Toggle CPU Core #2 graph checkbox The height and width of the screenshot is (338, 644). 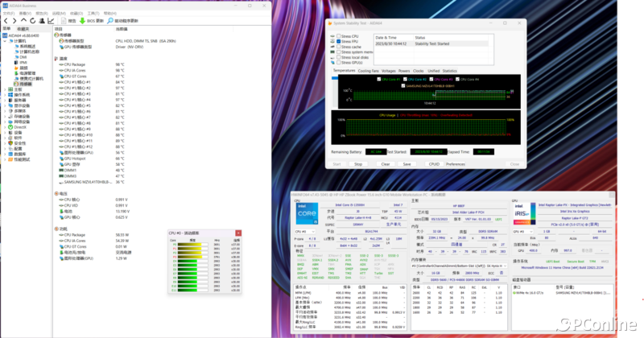405,79
